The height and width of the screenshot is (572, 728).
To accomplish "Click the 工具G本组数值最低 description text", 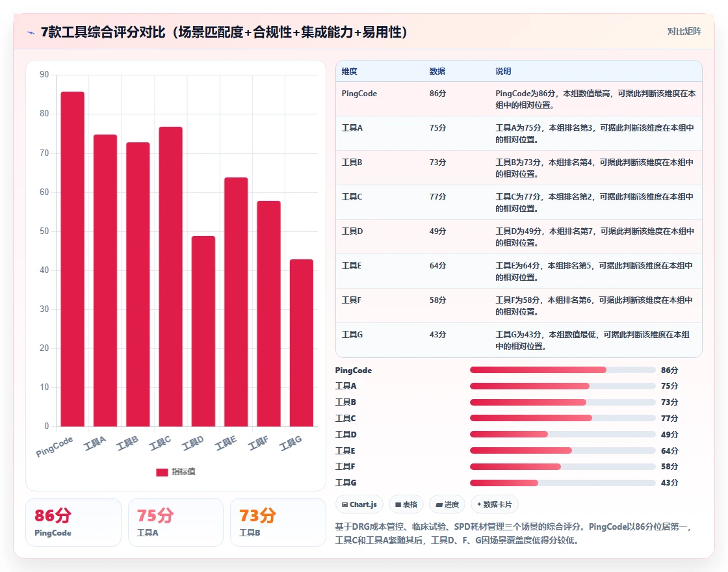I will pos(592,341).
